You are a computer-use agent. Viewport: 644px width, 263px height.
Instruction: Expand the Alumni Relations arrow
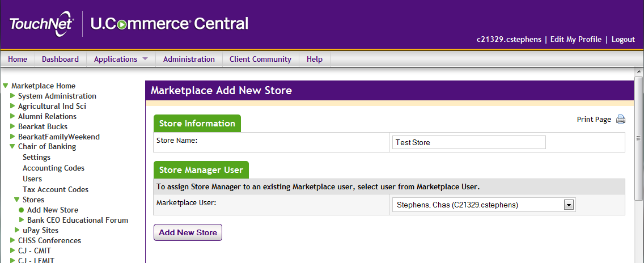click(x=12, y=116)
